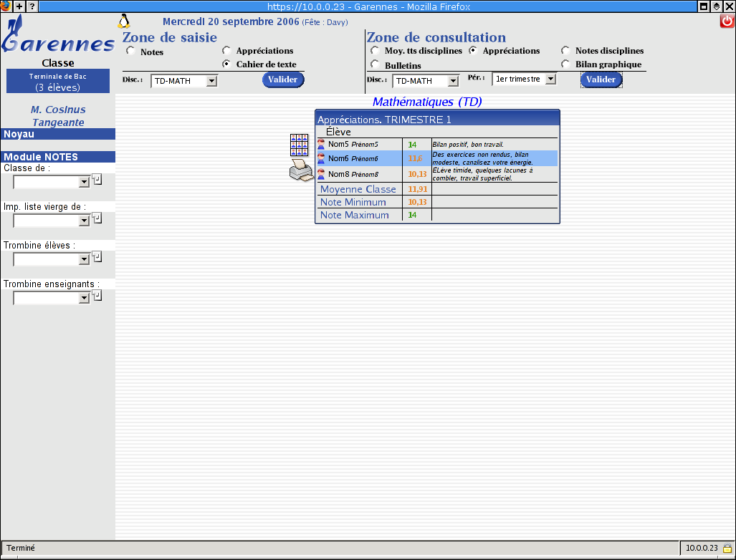Open the 1er trimestre period dropdown
The width and height of the screenshot is (736, 560).
pyautogui.click(x=550, y=79)
